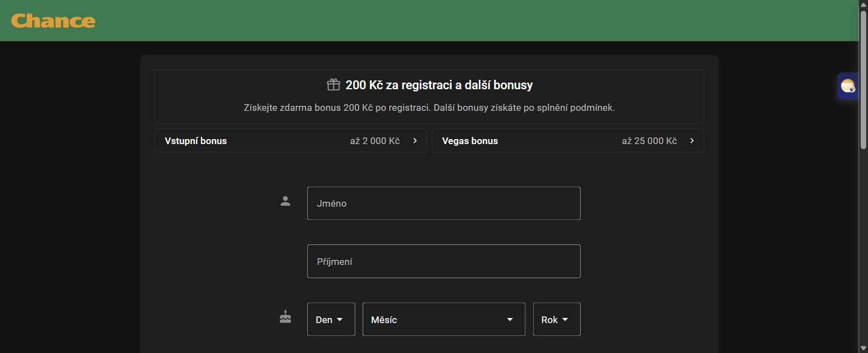
Task: Focus the Jméno input field
Action: click(443, 203)
